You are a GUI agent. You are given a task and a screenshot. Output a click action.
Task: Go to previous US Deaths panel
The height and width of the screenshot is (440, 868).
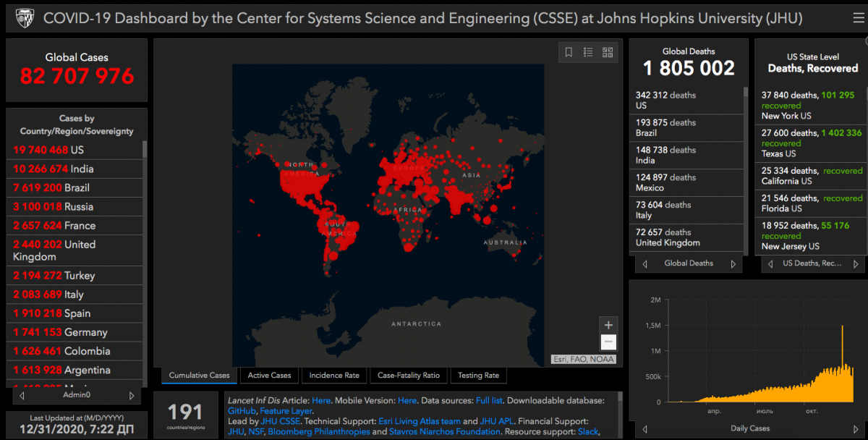(x=770, y=263)
